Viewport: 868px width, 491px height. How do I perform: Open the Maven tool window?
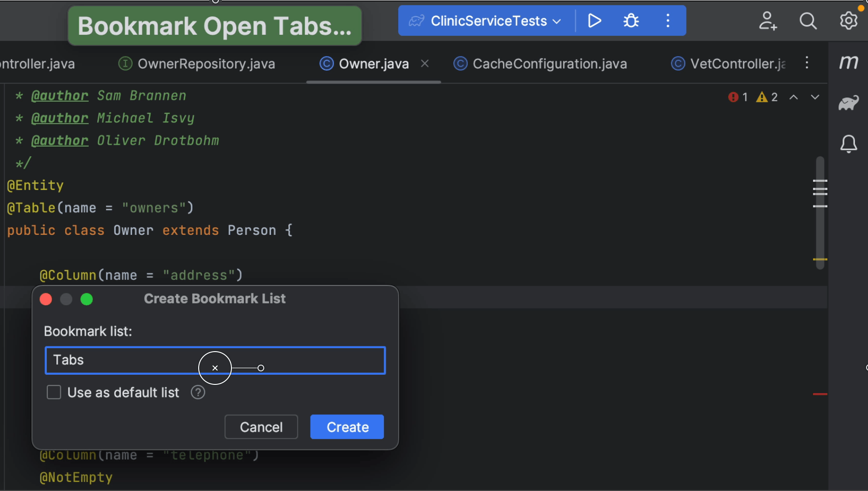[850, 62]
